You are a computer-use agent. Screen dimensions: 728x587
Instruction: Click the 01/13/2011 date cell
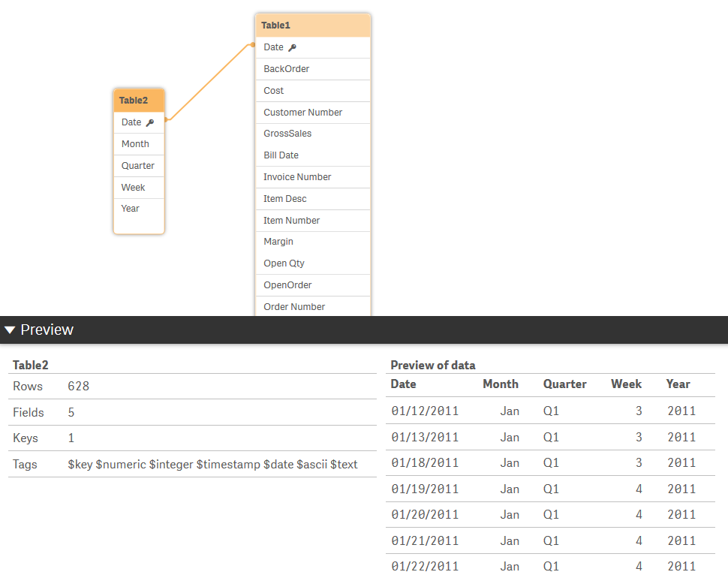pos(425,438)
